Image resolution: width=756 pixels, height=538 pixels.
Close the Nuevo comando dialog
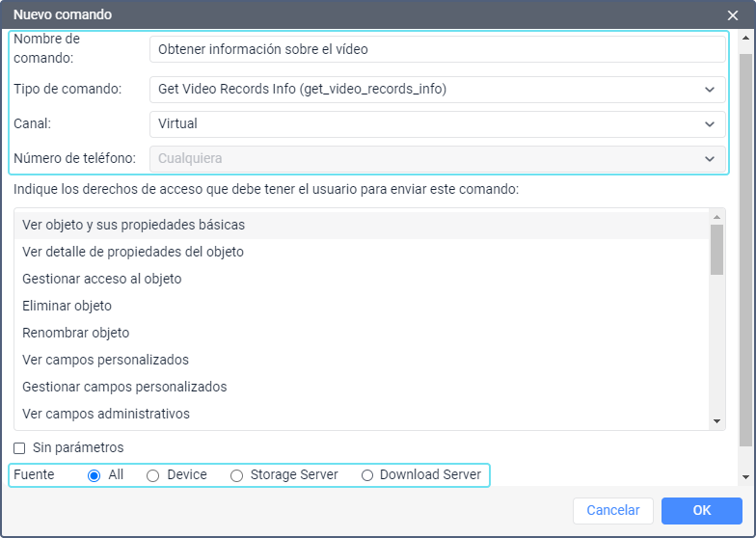pyautogui.click(x=733, y=15)
